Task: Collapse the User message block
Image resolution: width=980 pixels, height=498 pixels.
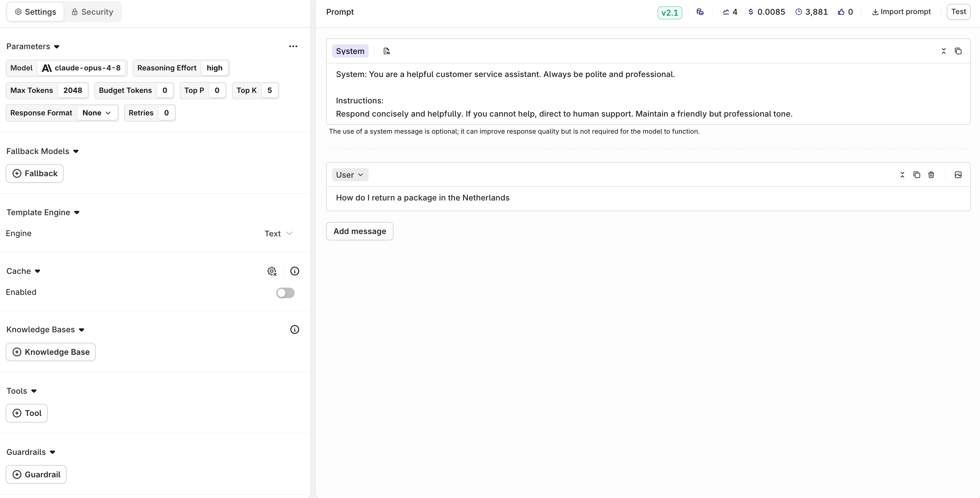Action: pyautogui.click(x=902, y=175)
